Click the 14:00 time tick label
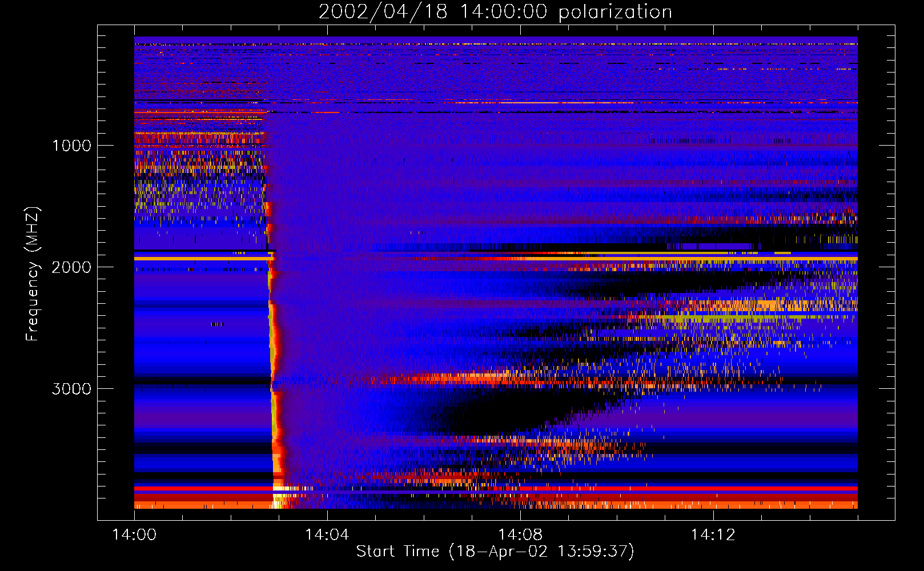Image resolution: width=924 pixels, height=571 pixels. click(x=134, y=534)
